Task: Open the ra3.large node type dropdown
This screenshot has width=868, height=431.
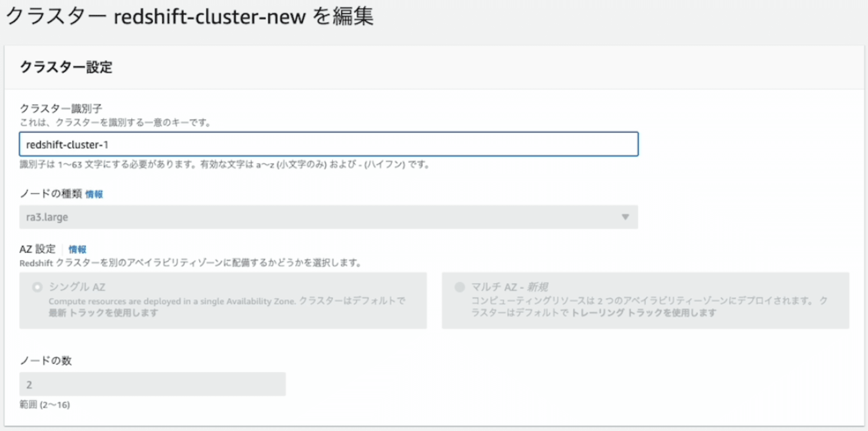Action: (329, 217)
